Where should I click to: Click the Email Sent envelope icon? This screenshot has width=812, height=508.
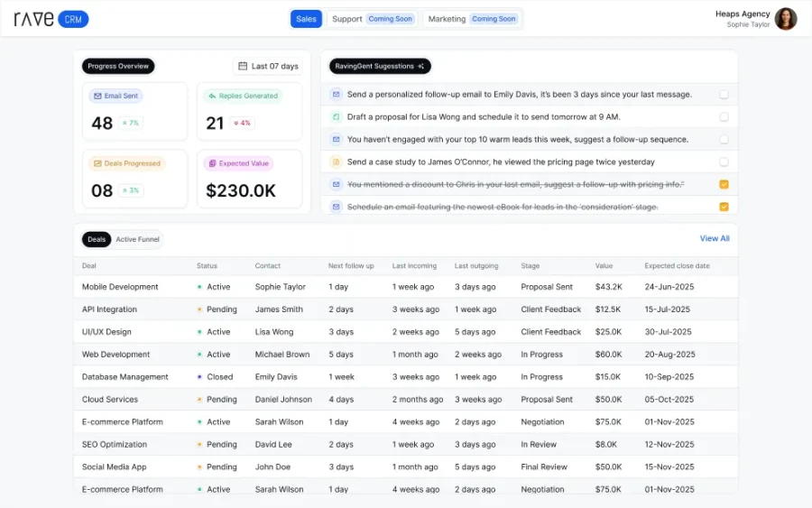[97, 96]
